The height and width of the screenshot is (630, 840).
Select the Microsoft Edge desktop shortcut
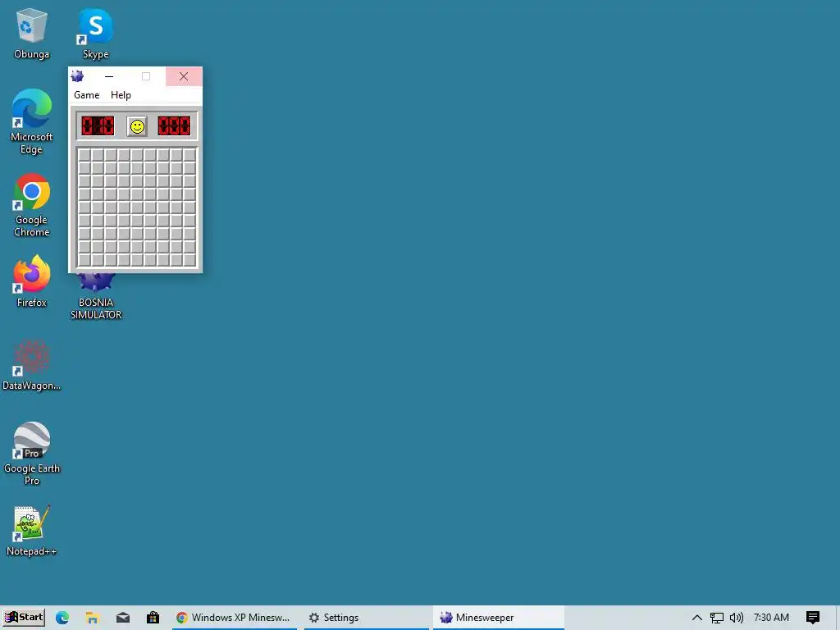pyautogui.click(x=32, y=122)
